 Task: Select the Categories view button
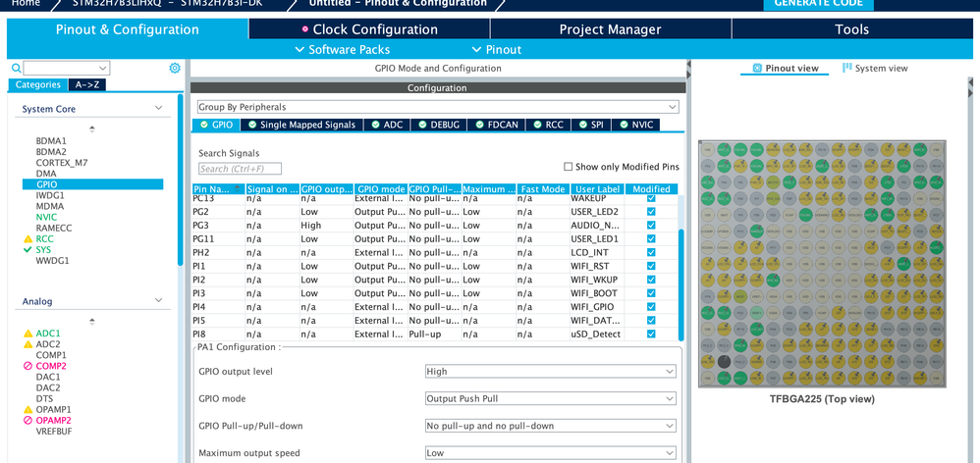point(38,85)
